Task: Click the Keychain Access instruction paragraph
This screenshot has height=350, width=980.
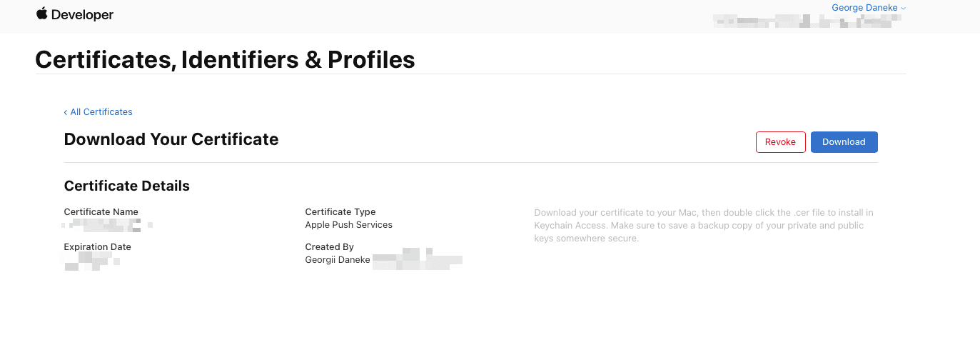Action: point(703,226)
